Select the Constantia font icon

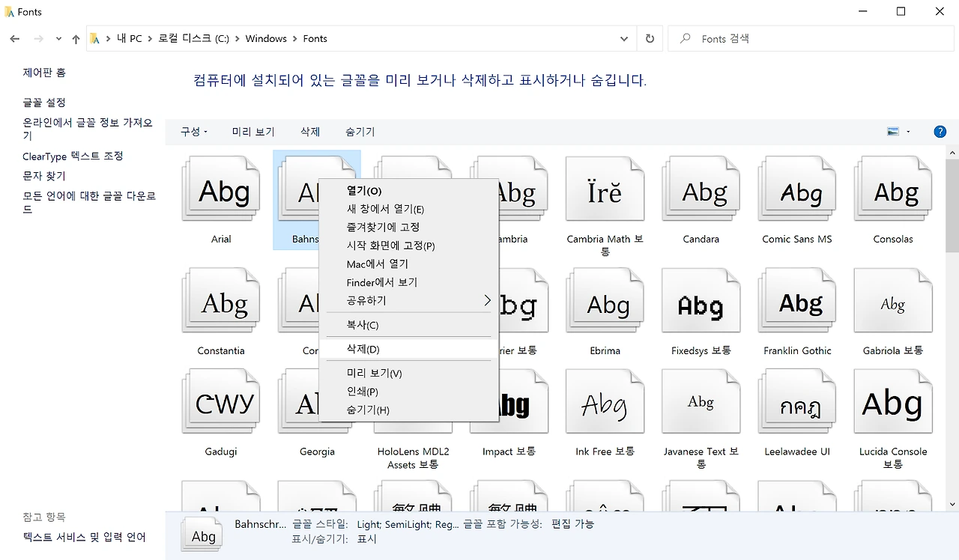click(x=221, y=301)
